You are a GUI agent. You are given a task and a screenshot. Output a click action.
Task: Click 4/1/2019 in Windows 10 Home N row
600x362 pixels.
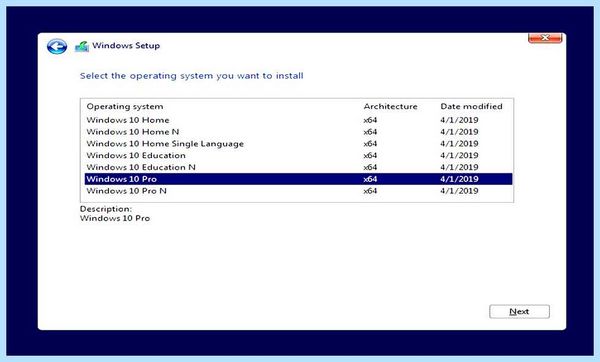coord(459,132)
